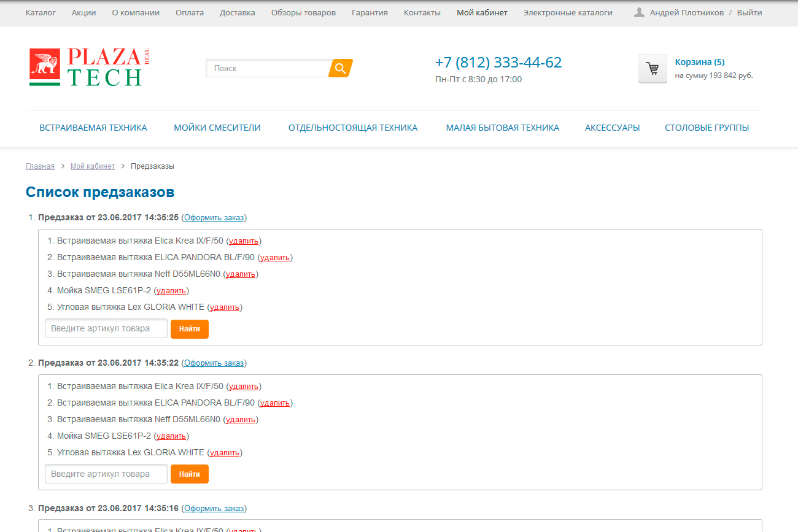The width and height of the screenshot is (798, 532).
Task: Select Мой кабинет in top menu
Action: click(482, 12)
